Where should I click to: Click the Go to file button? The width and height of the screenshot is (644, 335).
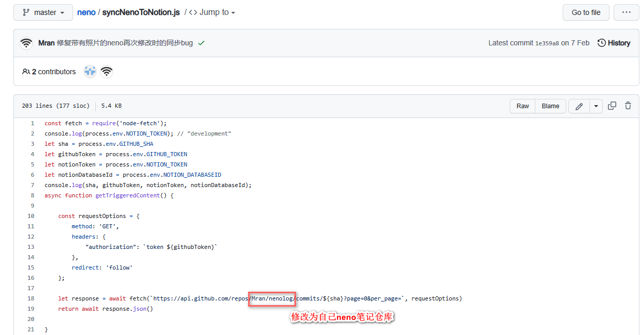coord(586,12)
